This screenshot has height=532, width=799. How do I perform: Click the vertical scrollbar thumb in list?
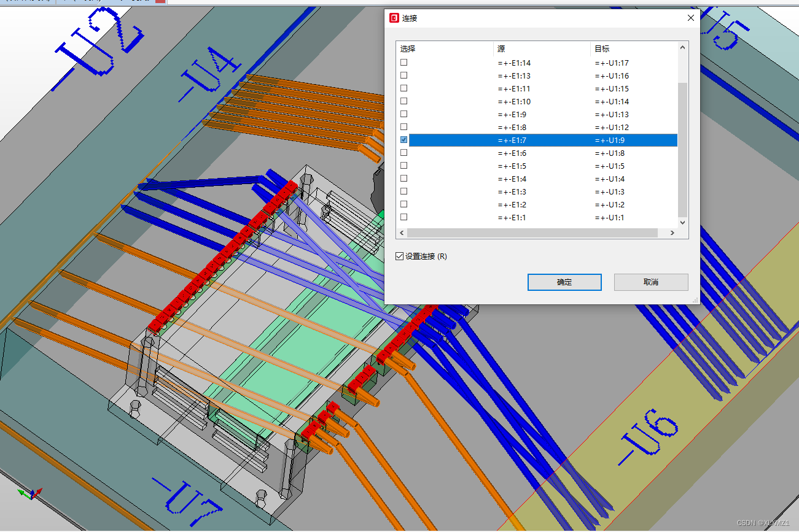(682, 150)
